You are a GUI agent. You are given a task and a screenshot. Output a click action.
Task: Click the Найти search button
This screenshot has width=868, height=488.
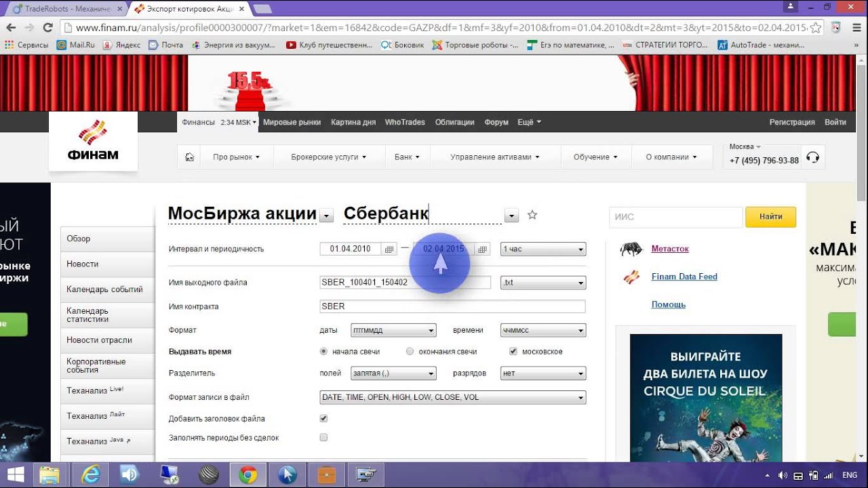click(x=770, y=217)
